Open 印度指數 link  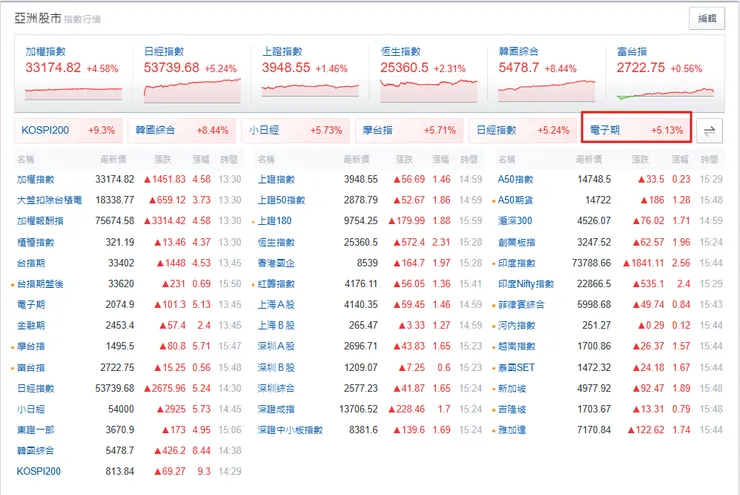point(517,263)
